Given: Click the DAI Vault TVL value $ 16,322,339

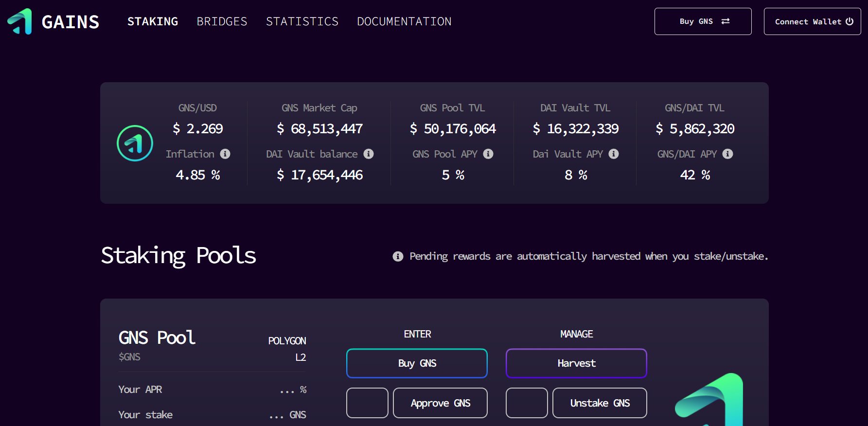Looking at the screenshot, I should point(576,128).
